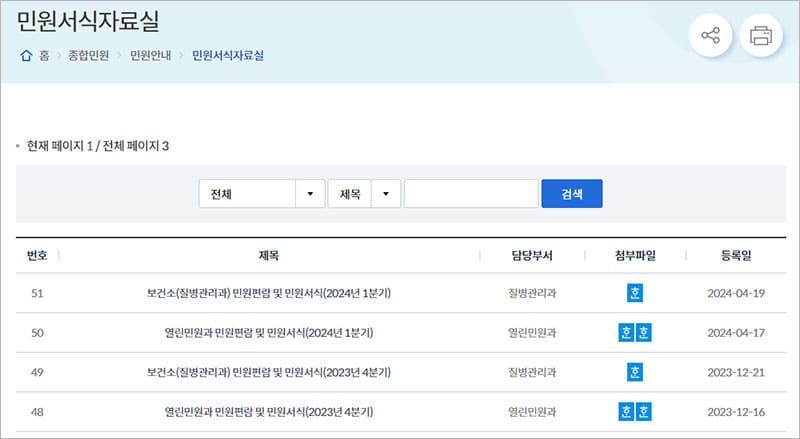
Task: Download first HWP attachment for post 50
Action: tap(625, 332)
